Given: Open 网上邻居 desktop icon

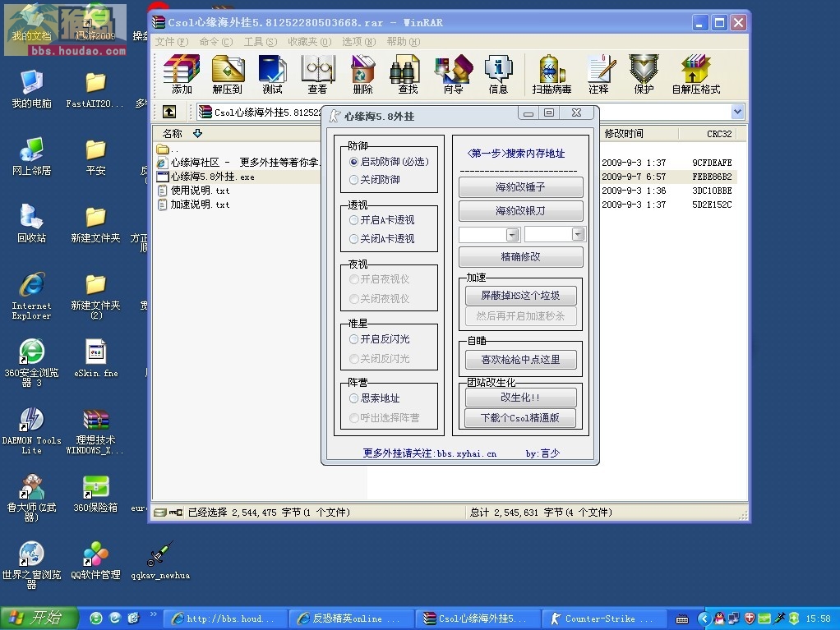Looking at the screenshot, I should pyautogui.click(x=31, y=156).
